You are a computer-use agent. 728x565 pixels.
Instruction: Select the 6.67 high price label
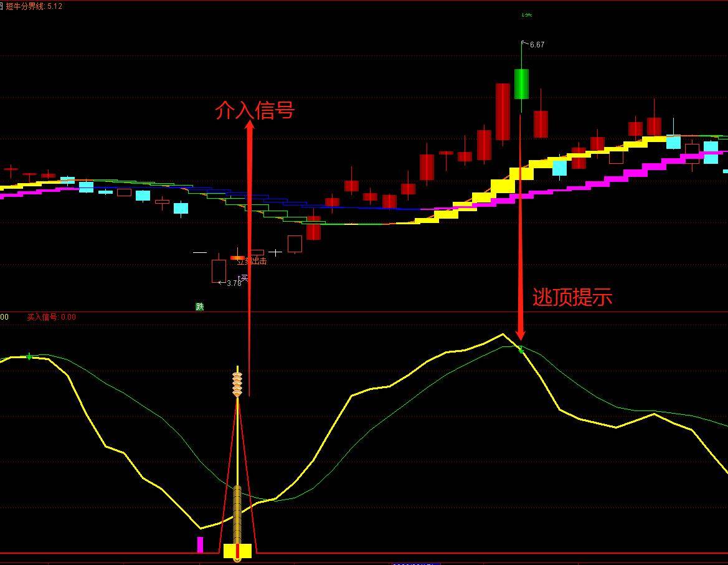[537, 45]
